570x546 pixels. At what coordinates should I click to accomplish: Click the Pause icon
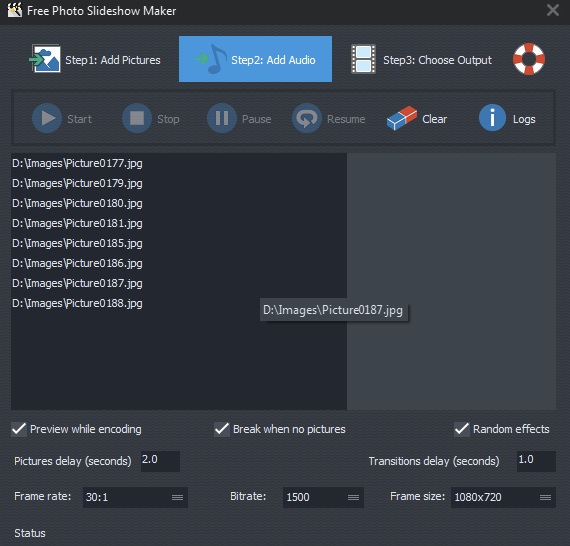(x=222, y=118)
